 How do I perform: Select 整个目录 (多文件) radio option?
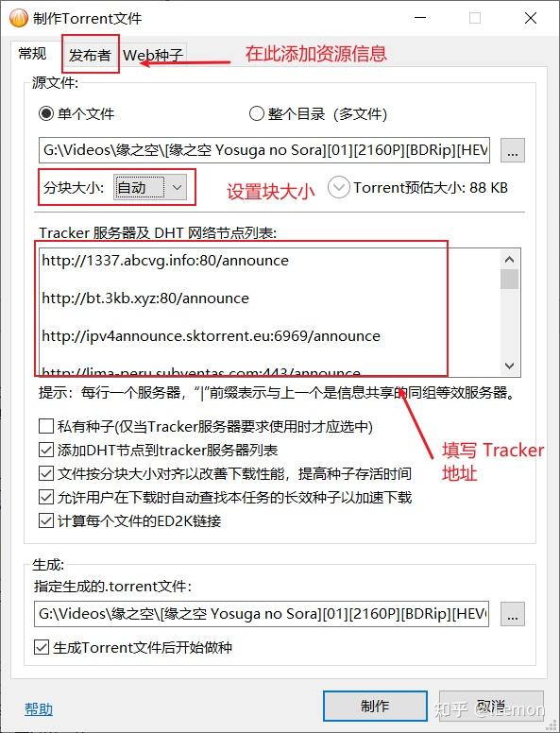click(256, 113)
